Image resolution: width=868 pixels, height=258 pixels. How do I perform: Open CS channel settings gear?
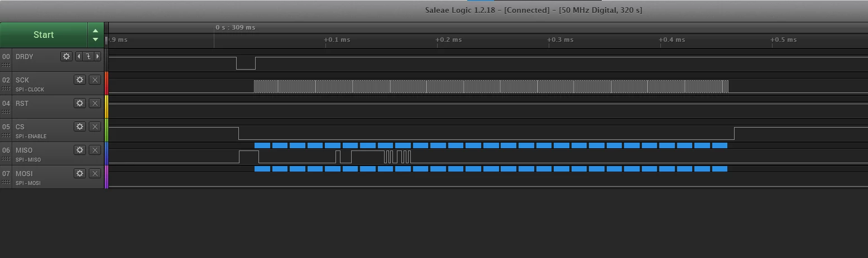coord(80,126)
